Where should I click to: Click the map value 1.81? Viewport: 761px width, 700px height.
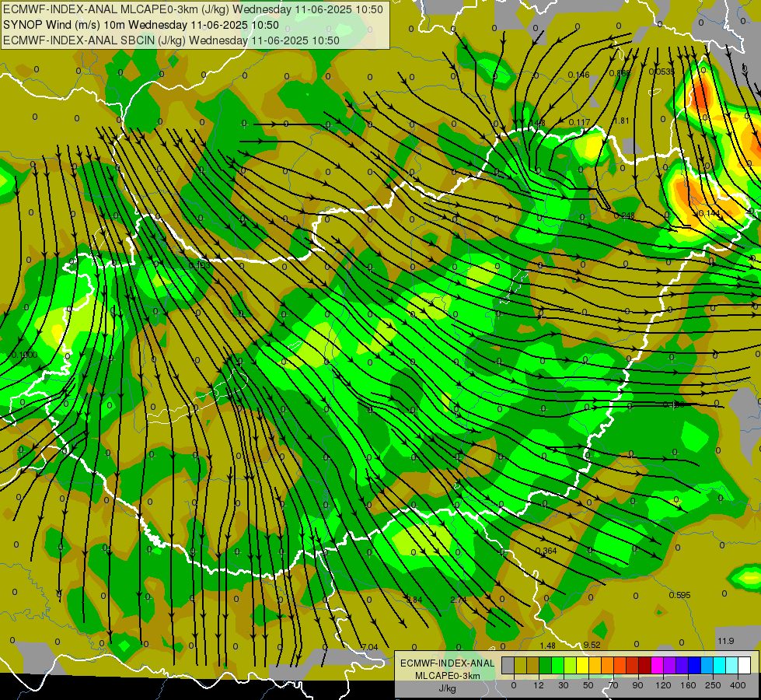[622, 121]
